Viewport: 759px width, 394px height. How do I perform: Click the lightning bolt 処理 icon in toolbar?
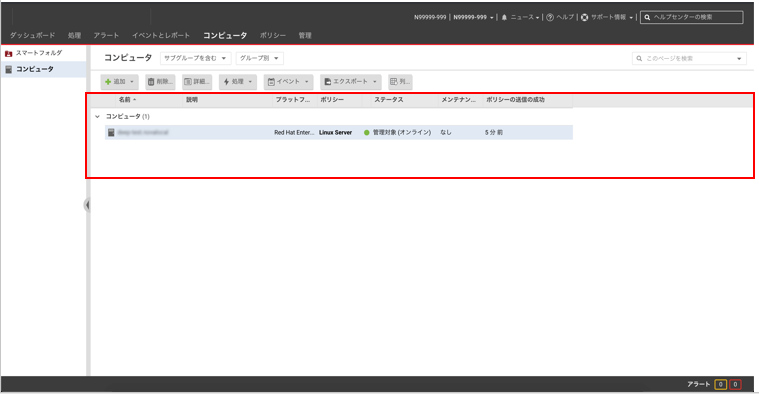pyautogui.click(x=226, y=82)
